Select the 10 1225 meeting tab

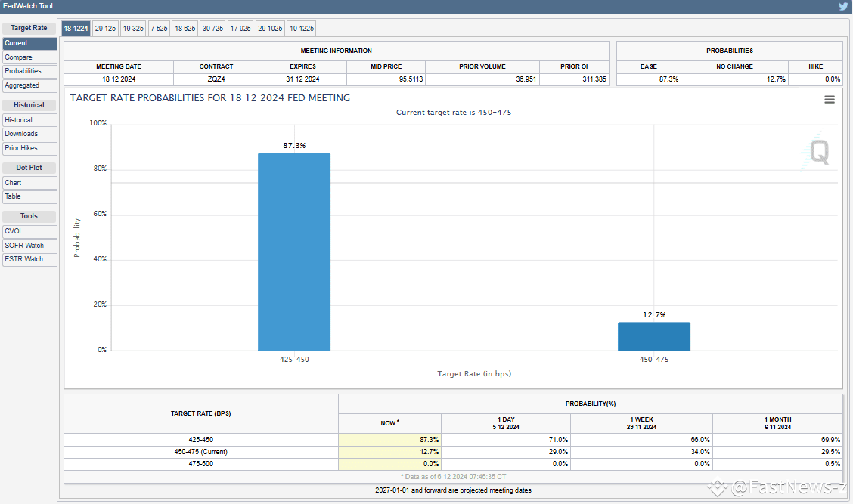pos(301,28)
